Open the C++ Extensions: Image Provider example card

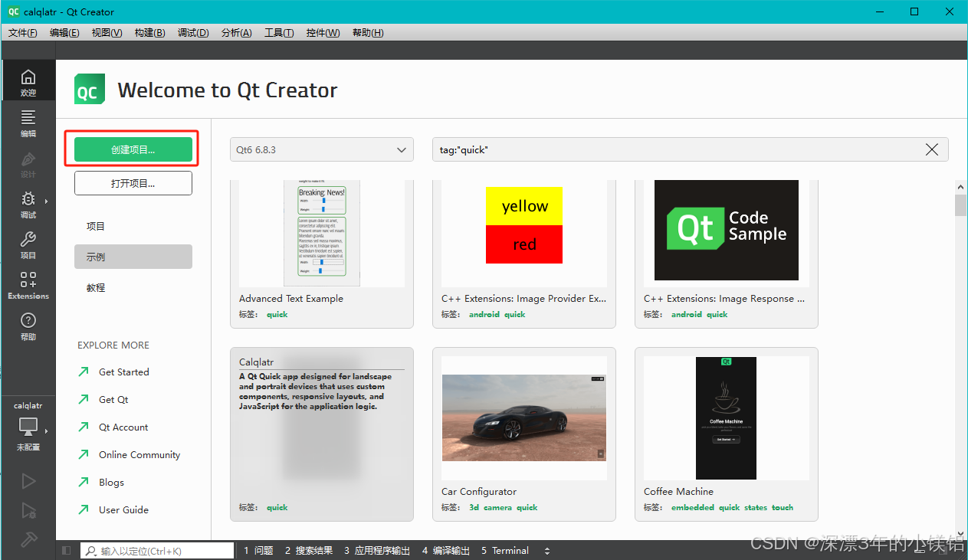[x=524, y=254]
